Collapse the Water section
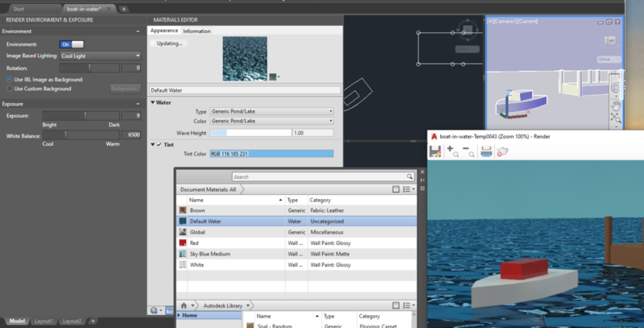This screenshot has height=328, width=644. (x=152, y=102)
